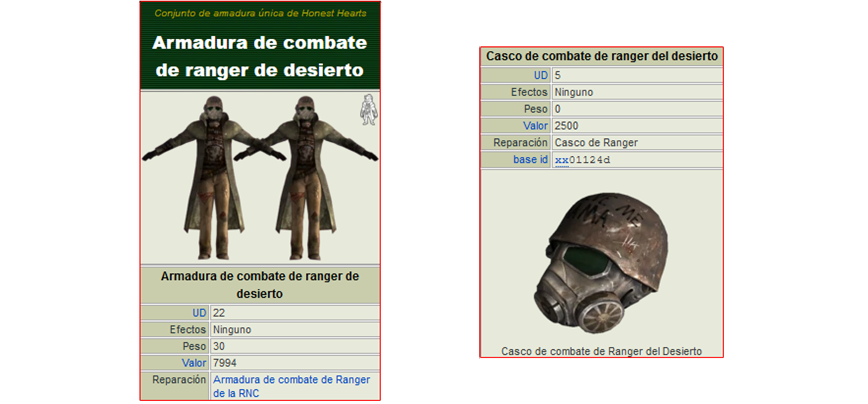Select the helmet value 2500
868x404 pixels.
[x=566, y=126]
